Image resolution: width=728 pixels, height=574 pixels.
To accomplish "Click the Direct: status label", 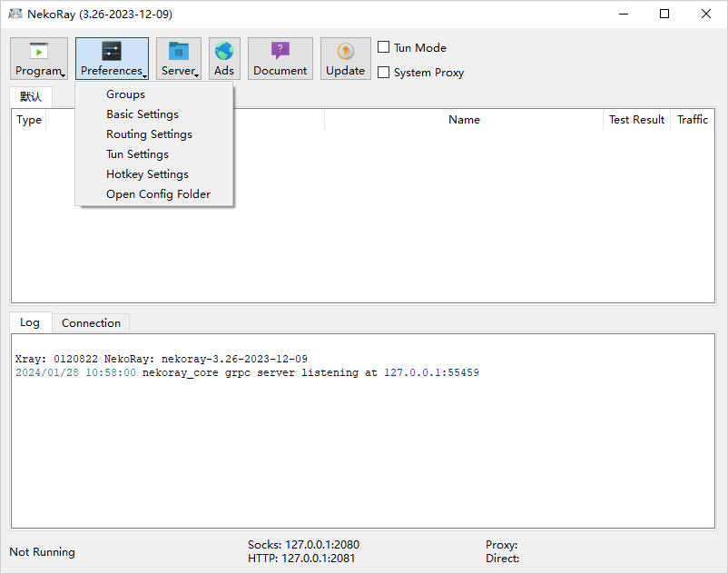I will pyautogui.click(x=502, y=559).
